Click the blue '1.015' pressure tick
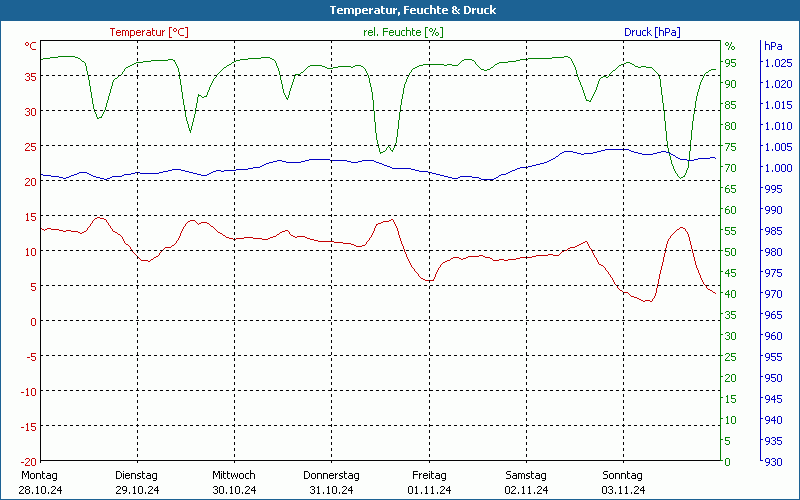 778,105
